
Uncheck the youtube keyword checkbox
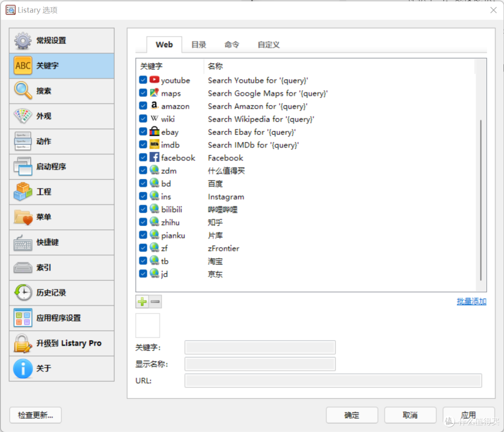[143, 80]
